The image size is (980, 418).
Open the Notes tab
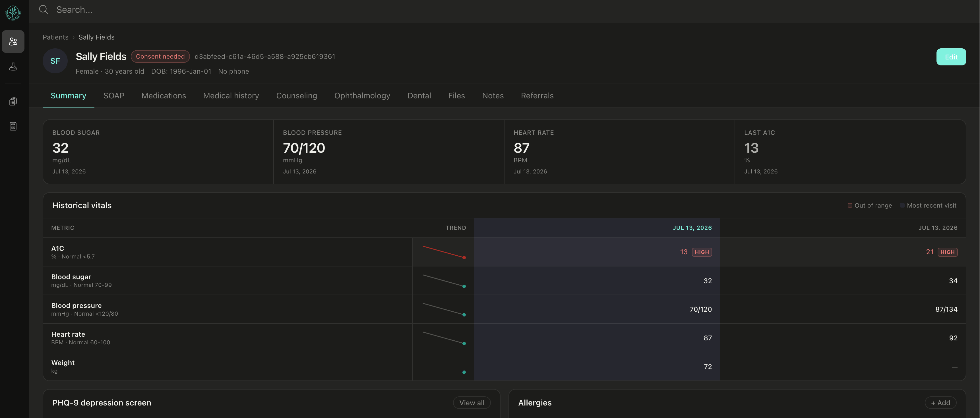click(x=493, y=96)
